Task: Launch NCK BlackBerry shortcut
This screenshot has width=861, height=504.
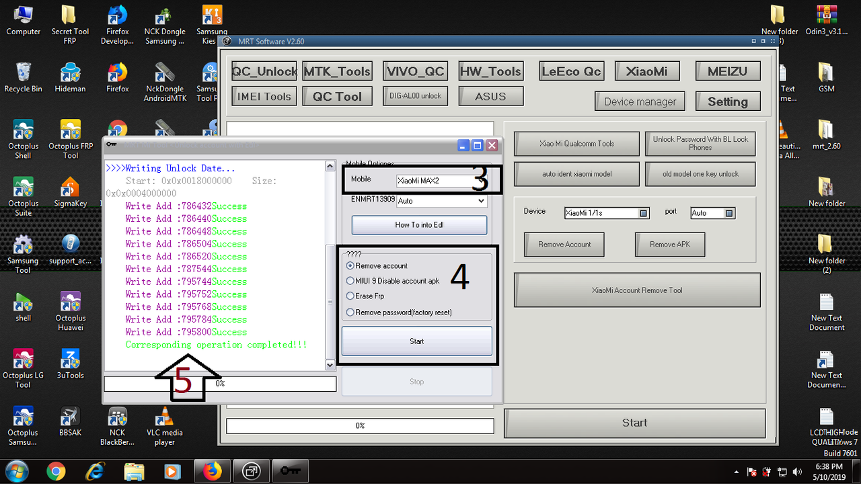Action: tap(117, 426)
